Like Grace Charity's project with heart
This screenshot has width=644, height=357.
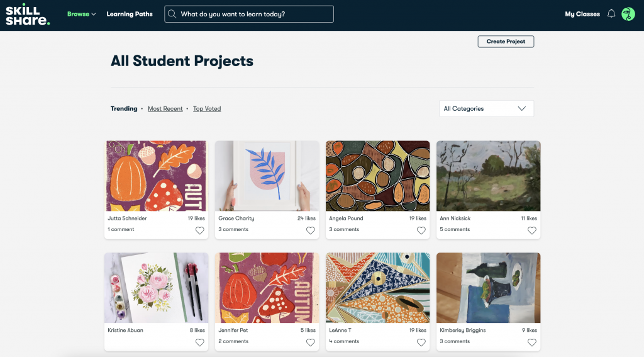(x=311, y=230)
